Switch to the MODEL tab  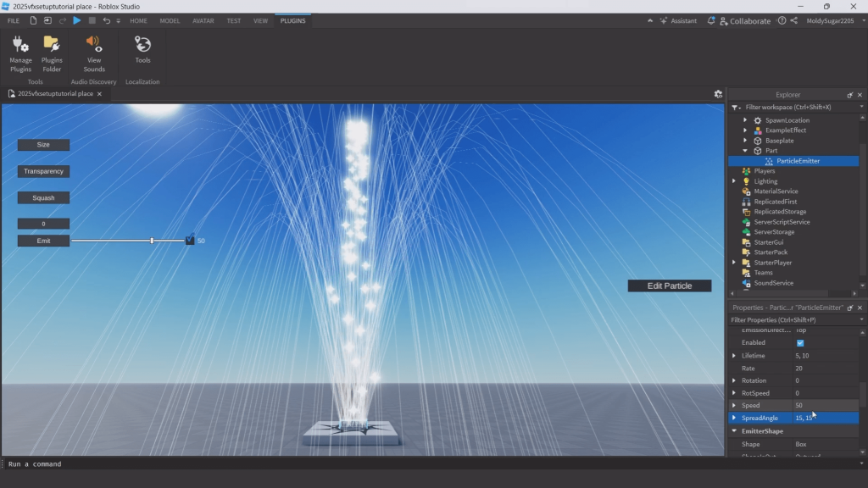[x=170, y=20]
